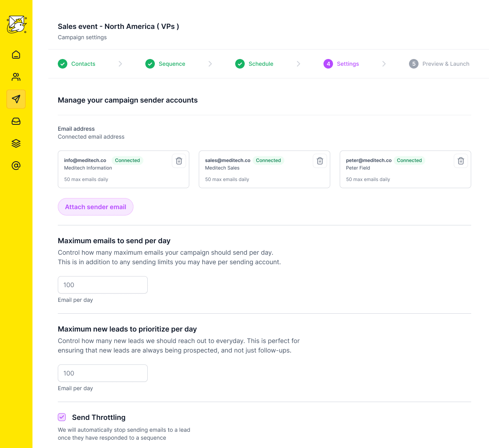Viewport: 489px width, 448px height.
Task: Open the email accounts @ icon
Action: 16,166
